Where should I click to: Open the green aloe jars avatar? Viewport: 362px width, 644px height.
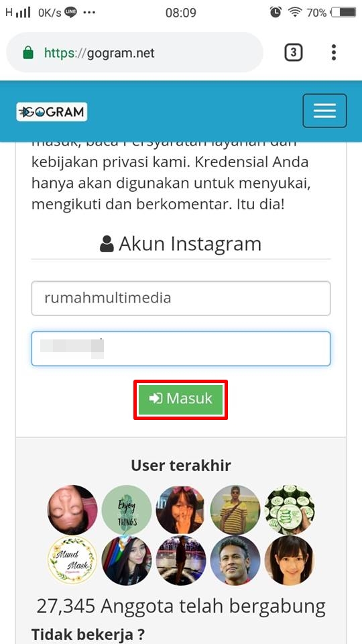click(290, 510)
